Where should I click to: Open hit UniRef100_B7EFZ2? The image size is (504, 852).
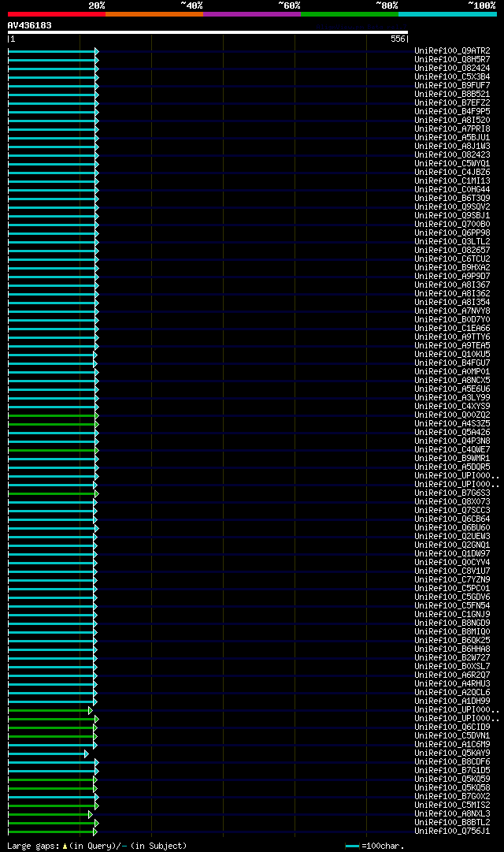(x=452, y=103)
